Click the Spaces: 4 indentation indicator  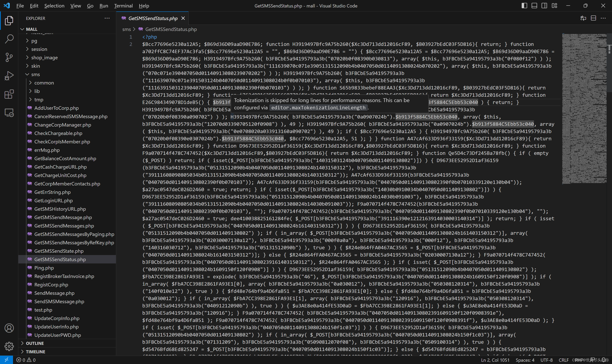525,360
